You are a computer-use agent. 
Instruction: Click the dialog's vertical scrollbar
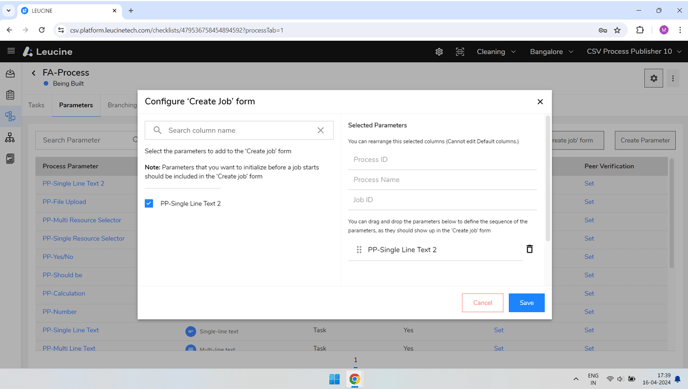547,178
